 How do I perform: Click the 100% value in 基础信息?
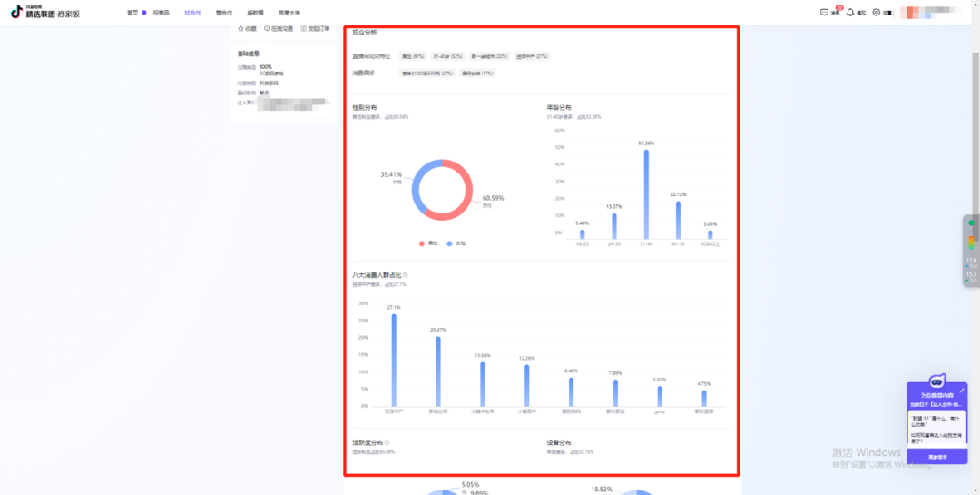click(x=266, y=67)
